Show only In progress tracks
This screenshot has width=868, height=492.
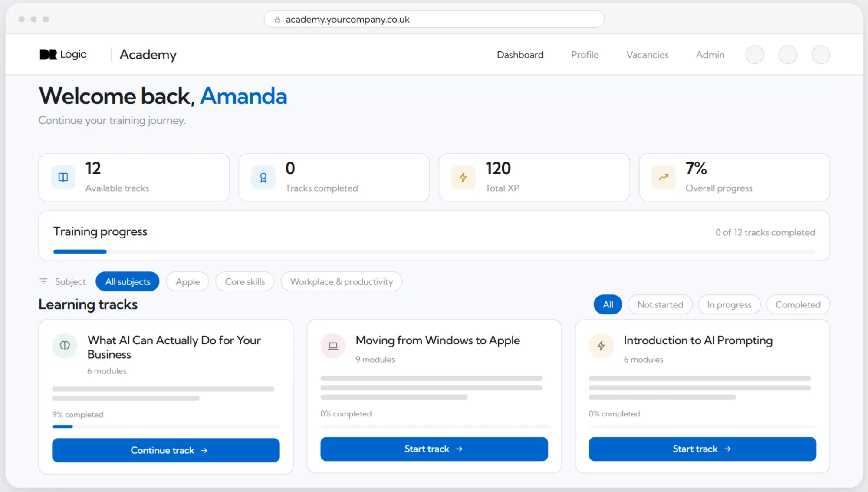point(729,304)
